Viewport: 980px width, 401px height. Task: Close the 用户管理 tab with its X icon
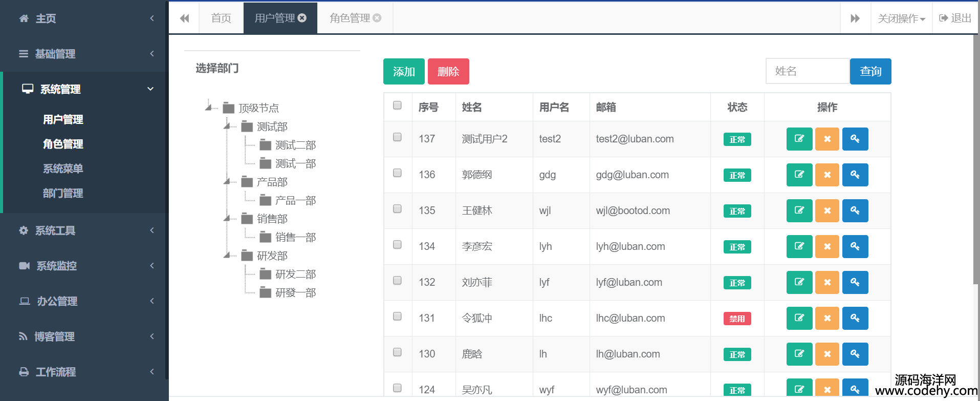pyautogui.click(x=302, y=18)
